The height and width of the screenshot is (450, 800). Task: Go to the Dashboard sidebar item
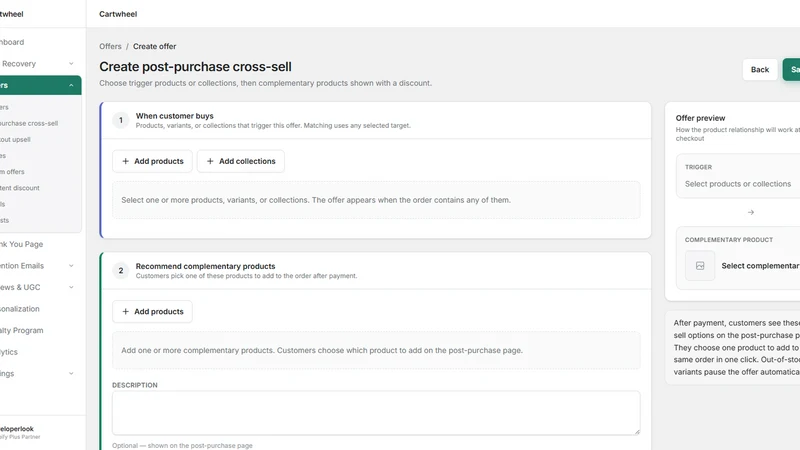[12, 42]
